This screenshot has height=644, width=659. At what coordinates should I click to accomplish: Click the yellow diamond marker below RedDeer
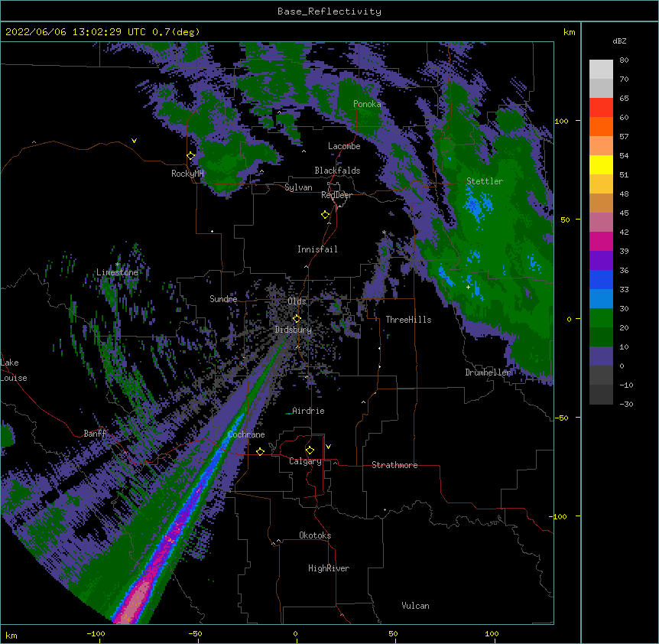pyautogui.click(x=325, y=215)
